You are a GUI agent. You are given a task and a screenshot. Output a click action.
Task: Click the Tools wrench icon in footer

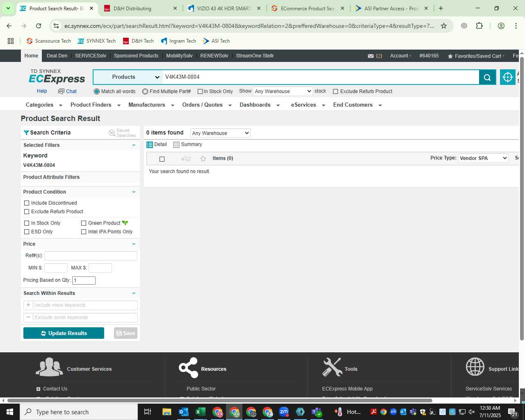pos(332,367)
